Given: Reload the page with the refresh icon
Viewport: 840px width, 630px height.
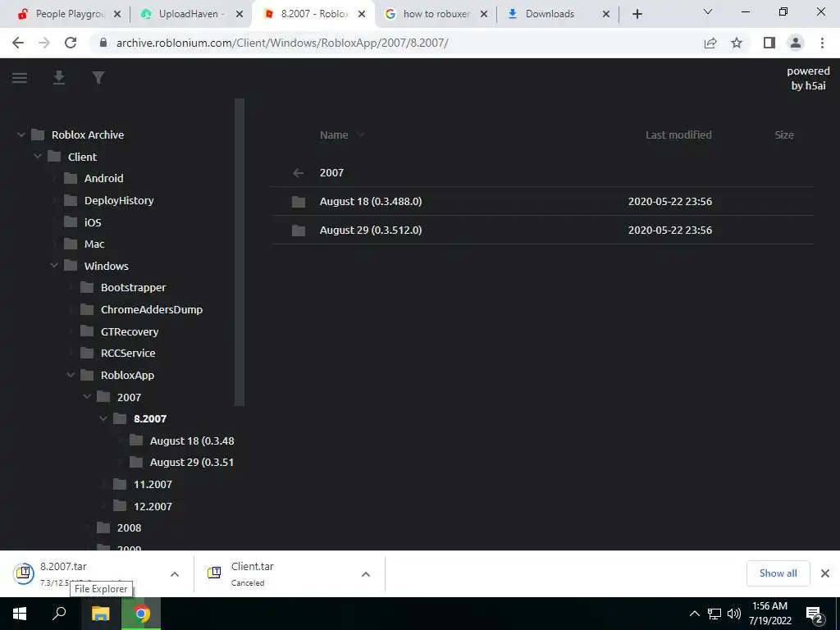Looking at the screenshot, I should point(71,43).
